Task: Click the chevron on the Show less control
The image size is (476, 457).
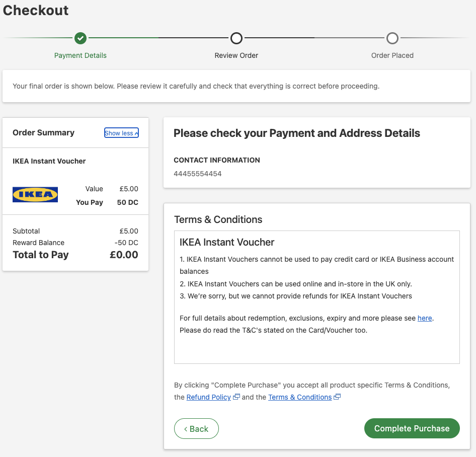Action: click(135, 132)
